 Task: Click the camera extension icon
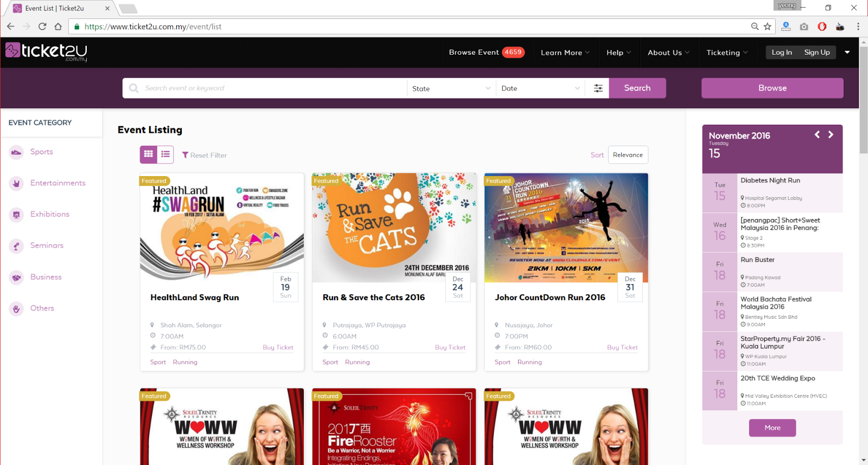804,27
